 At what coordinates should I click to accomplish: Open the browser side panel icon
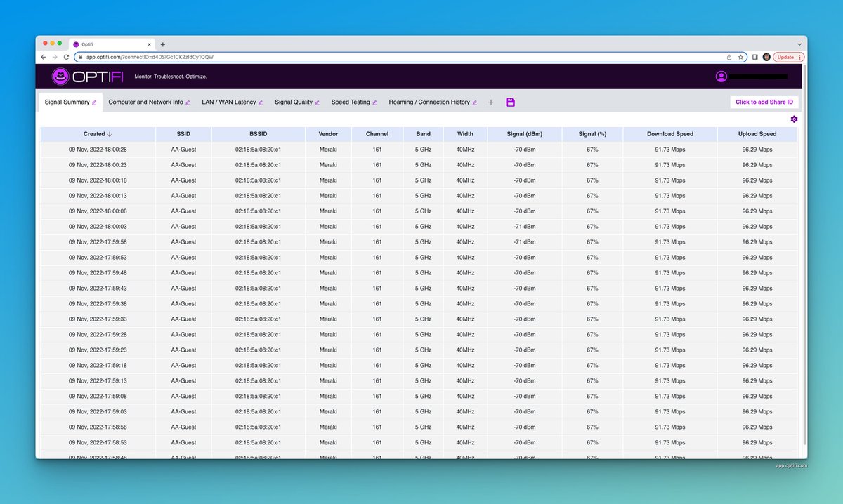point(754,57)
